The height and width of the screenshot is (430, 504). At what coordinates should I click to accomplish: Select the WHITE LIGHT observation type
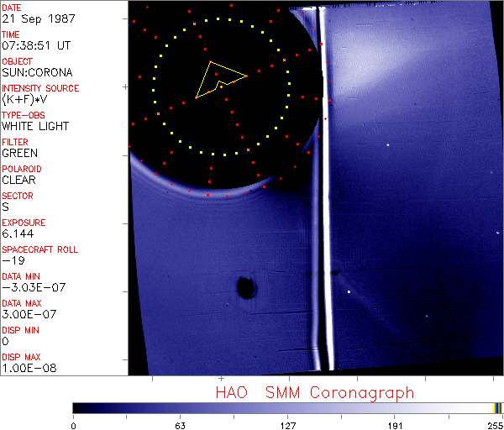[x=35, y=126]
